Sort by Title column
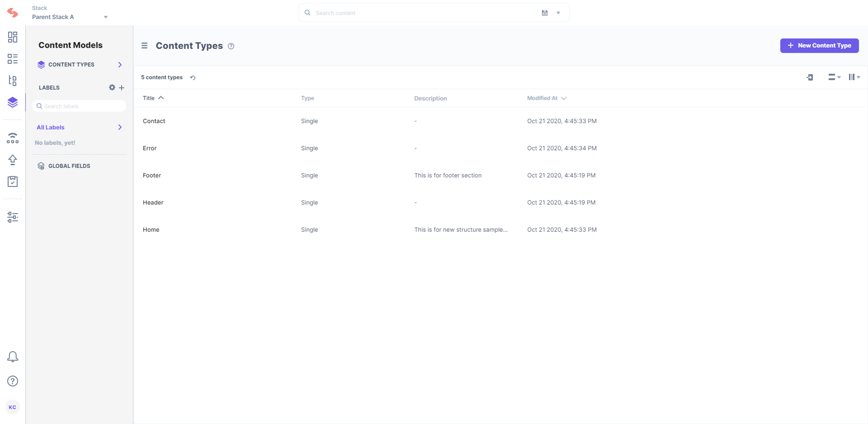This screenshot has width=868, height=424. (x=153, y=98)
